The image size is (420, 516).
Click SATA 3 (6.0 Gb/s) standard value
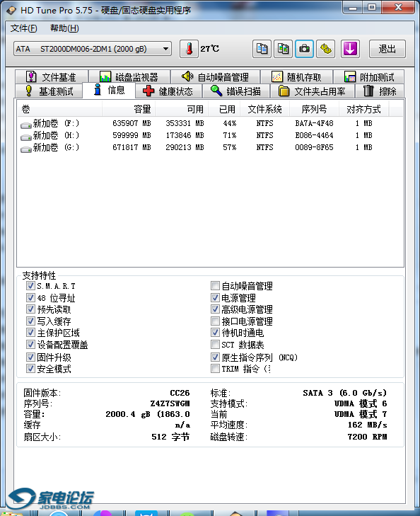point(345,393)
